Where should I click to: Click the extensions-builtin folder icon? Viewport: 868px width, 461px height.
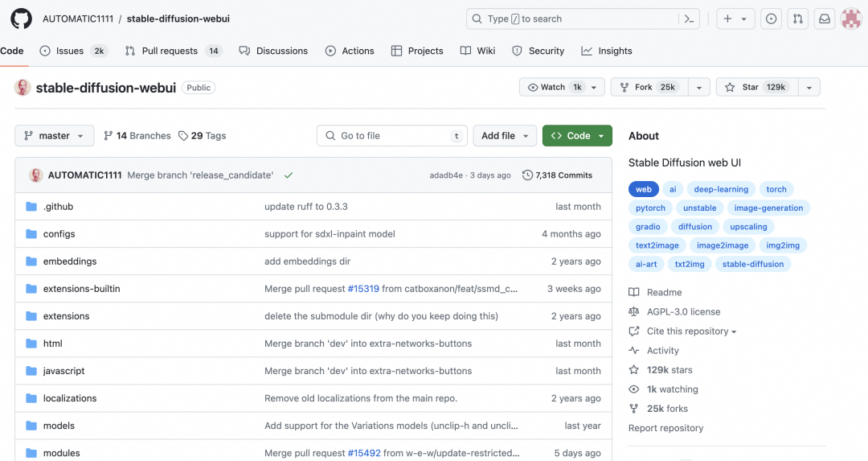click(x=31, y=289)
